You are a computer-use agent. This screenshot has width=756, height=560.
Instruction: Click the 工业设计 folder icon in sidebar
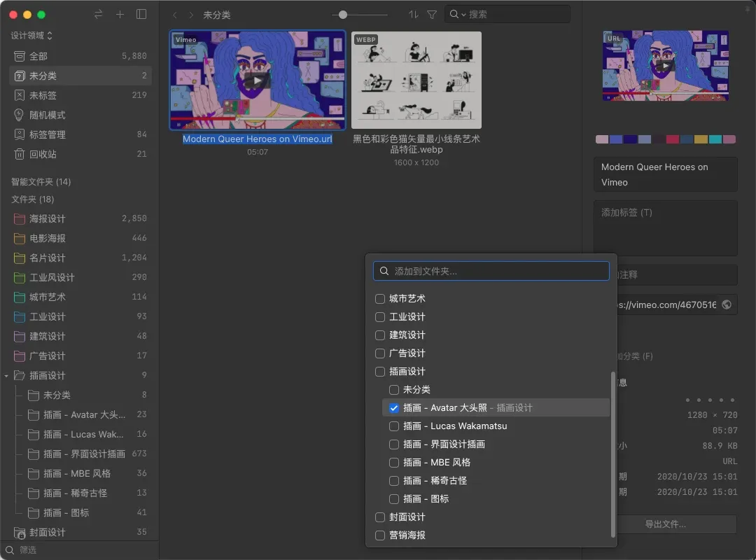tap(20, 317)
